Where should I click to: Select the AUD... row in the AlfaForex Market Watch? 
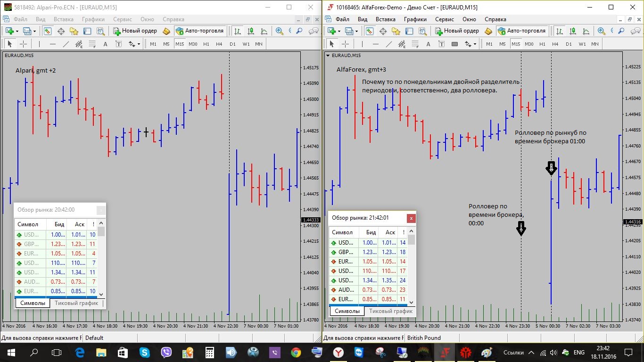pyautogui.click(x=368, y=290)
